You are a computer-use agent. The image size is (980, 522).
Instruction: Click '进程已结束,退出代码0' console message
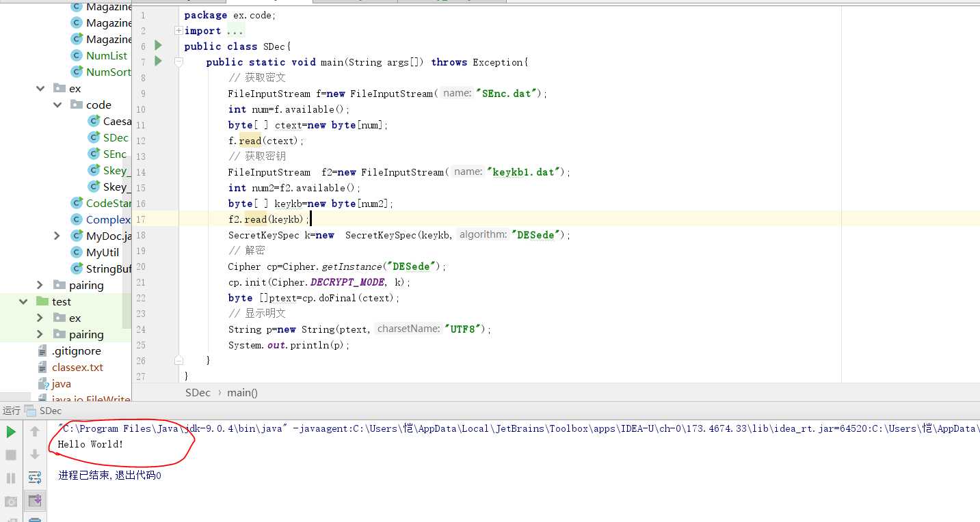(x=110, y=475)
